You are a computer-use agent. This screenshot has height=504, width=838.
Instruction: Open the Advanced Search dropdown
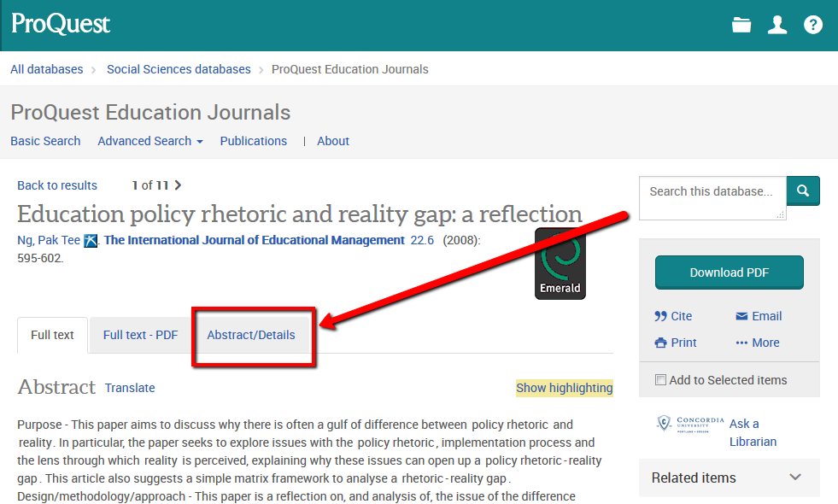coord(150,141)
